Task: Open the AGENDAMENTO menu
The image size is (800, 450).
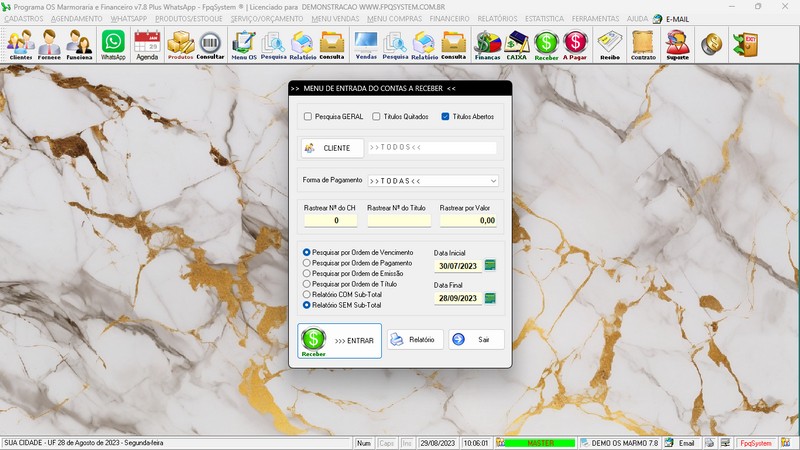Action: point(77,19)
